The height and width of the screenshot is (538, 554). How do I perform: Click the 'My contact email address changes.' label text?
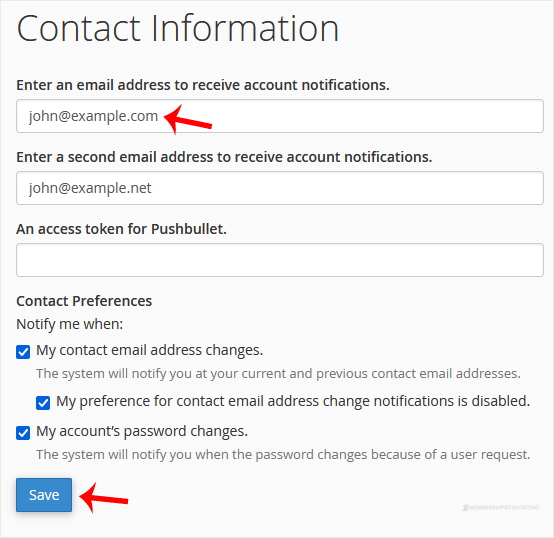[149, 350]
